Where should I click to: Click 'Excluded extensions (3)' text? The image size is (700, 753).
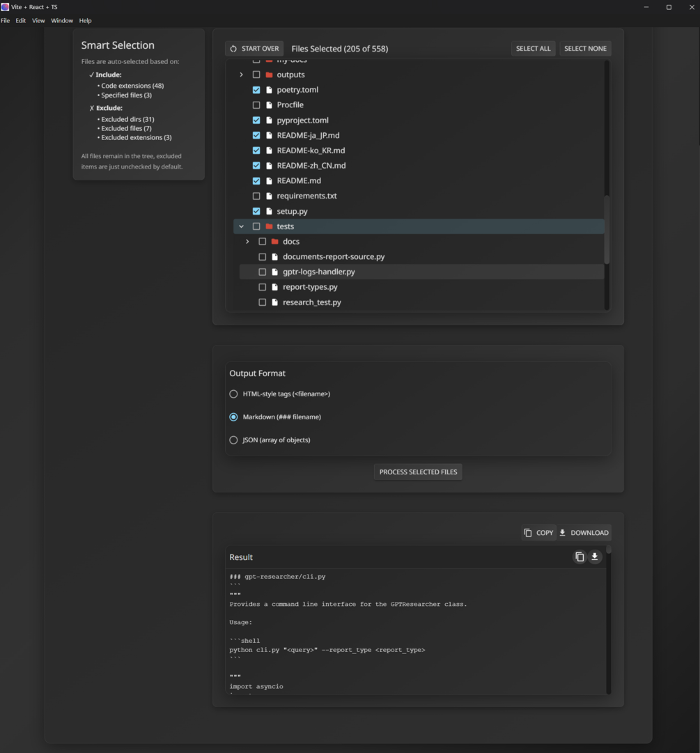(137, 137)
